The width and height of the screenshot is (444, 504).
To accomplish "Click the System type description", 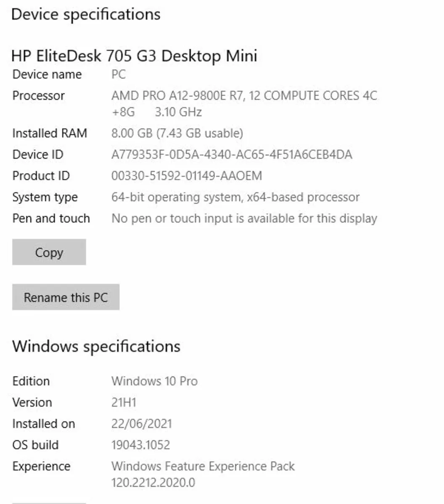I will pyautogui.click(x=235, y=197).
